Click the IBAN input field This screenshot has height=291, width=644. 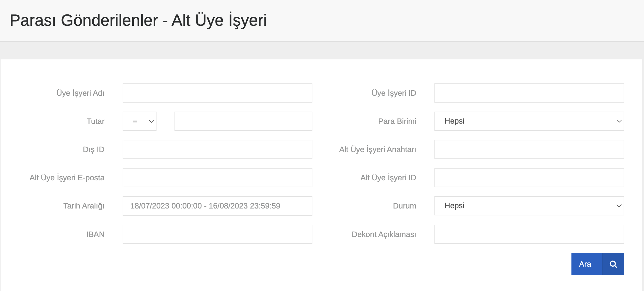217,234
